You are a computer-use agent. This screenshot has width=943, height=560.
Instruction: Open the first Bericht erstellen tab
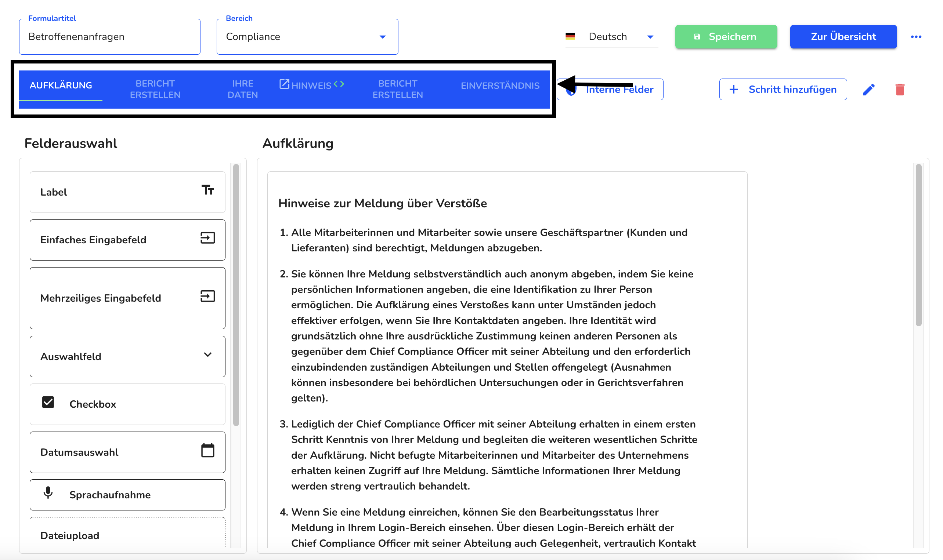155,89
